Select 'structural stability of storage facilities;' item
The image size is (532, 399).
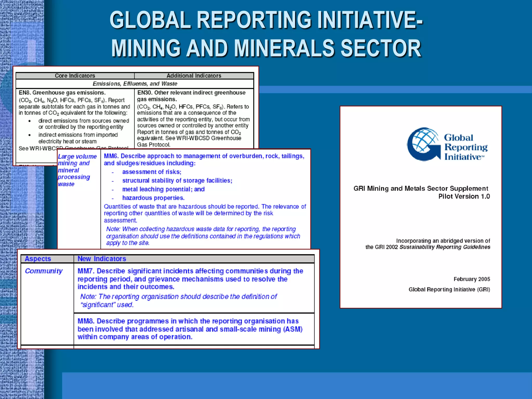pyautogui.click(x=177, y=181)
